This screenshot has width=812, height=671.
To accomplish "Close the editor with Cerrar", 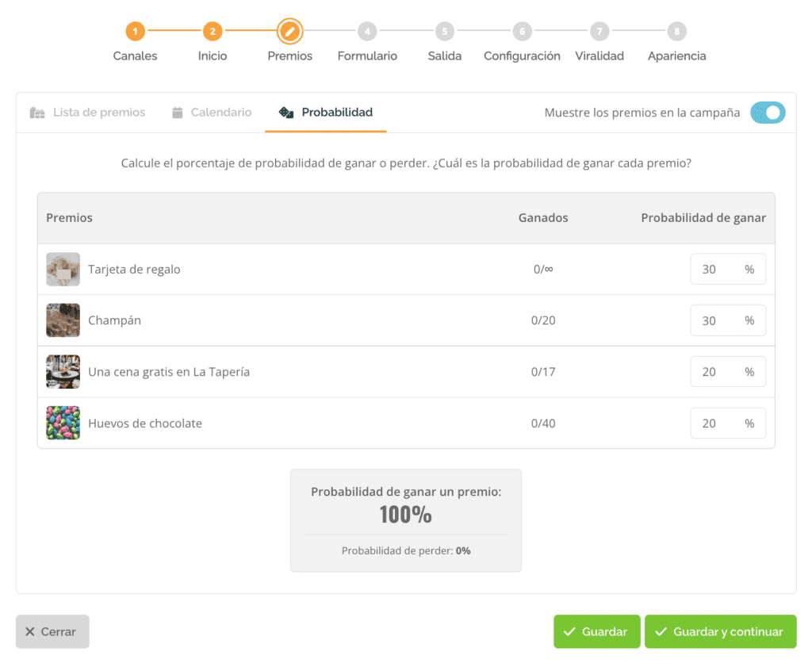I will click(x=52, y=631).
